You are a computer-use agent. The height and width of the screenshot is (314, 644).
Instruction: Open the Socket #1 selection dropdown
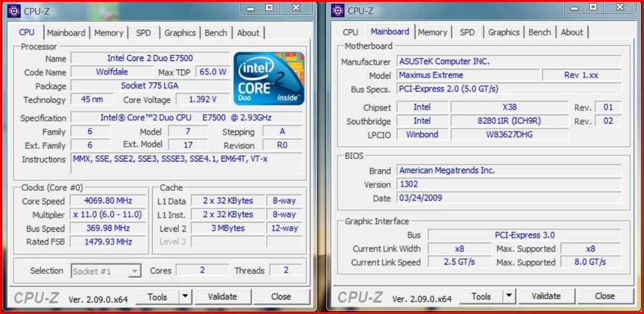point(106,271)
